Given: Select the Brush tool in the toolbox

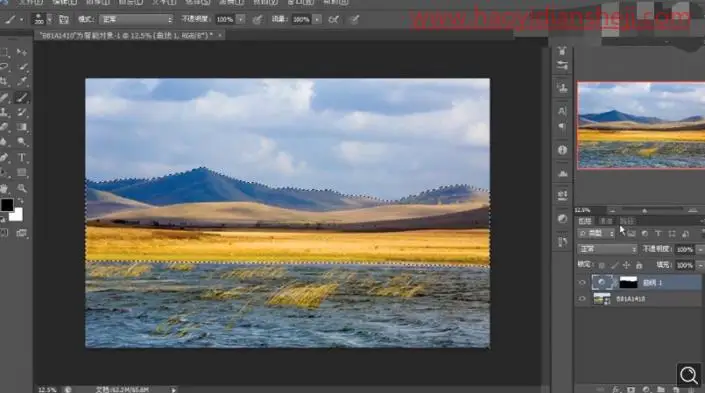Looking at the screenshot, I should (x=22, y=97).
